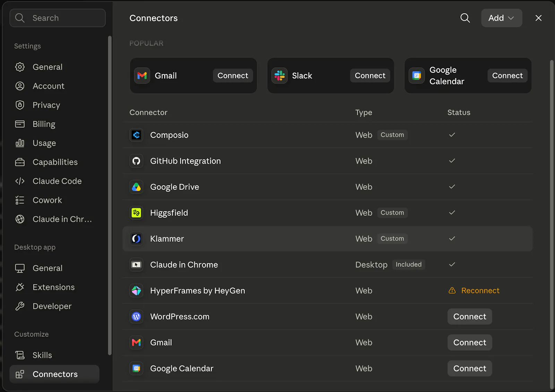Click the Connector column header
Viewport: 555px width, 392px height.
[x=148, y=112]
